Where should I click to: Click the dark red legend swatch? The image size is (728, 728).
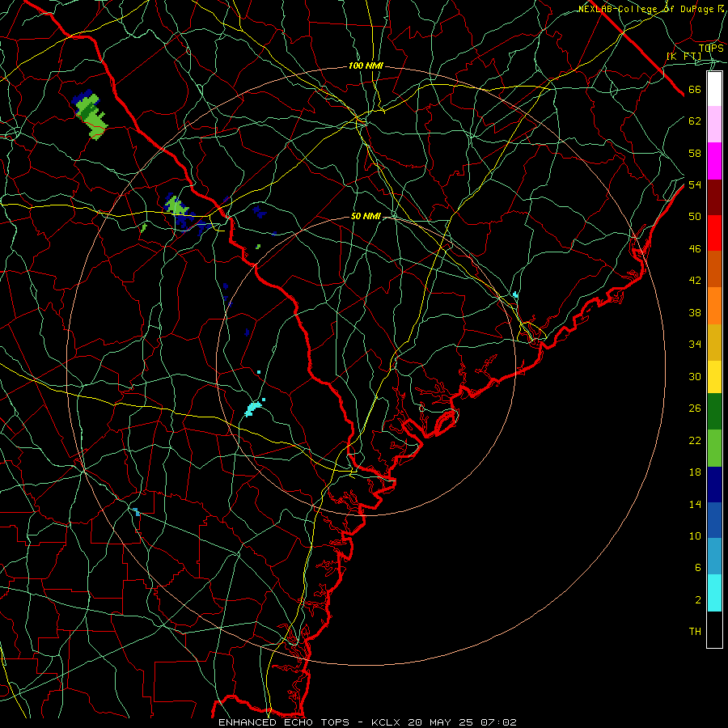tap(714, 197)
